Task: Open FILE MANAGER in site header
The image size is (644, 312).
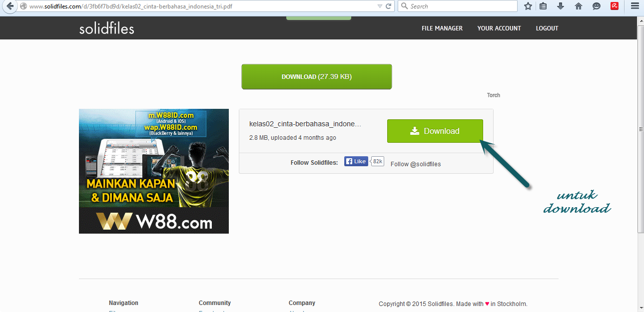Action: pos(442,28)
